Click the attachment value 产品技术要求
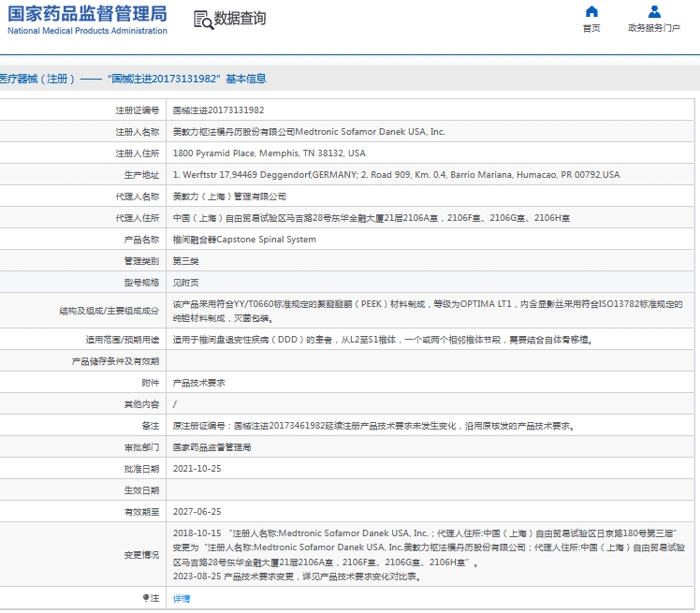Image resolution: width=700 pixels, height=613 pixels. [198, 383]
